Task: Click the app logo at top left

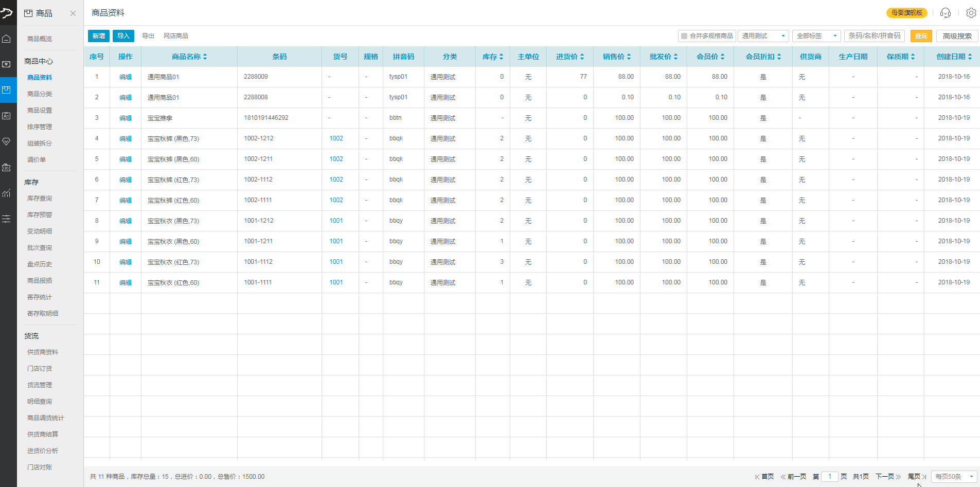Action: (7, 12)
